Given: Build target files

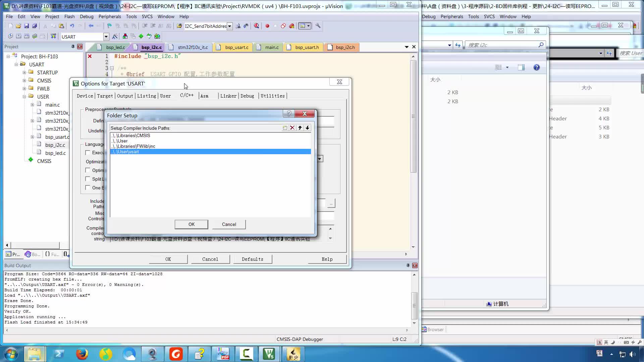Looking at the screenshot, I should tap(18, 36).
